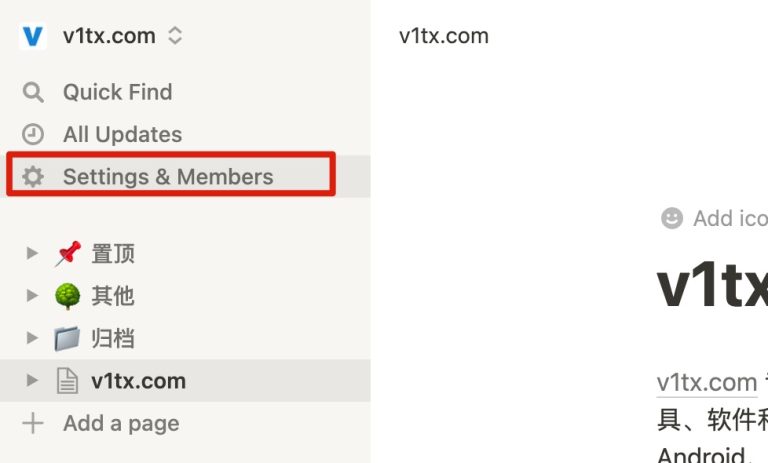Click the document icon beside v1tx.com page
The width and height of the screenshot is (768, 463).
coord(67,380)
